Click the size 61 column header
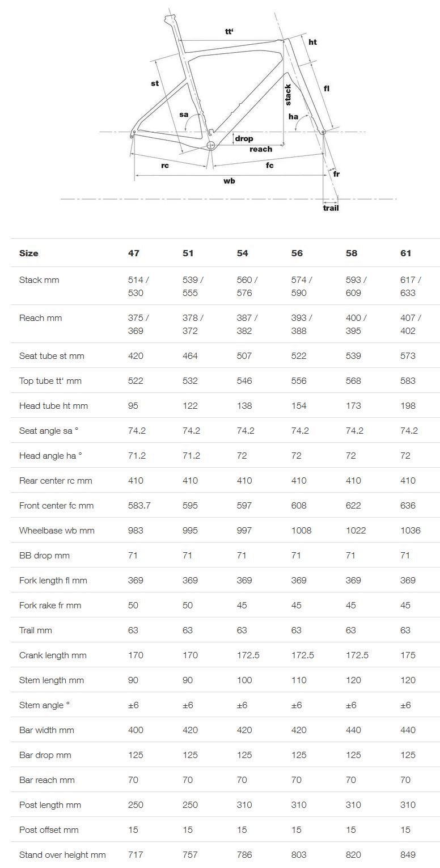This screenshot has width=440, height=868. point(405,253)
